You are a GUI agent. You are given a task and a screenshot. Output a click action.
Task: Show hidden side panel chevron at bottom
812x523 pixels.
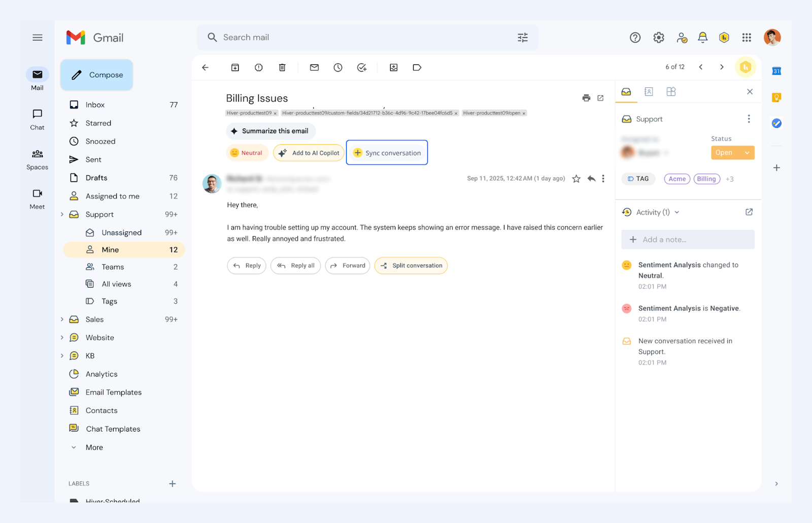[776, 484]
